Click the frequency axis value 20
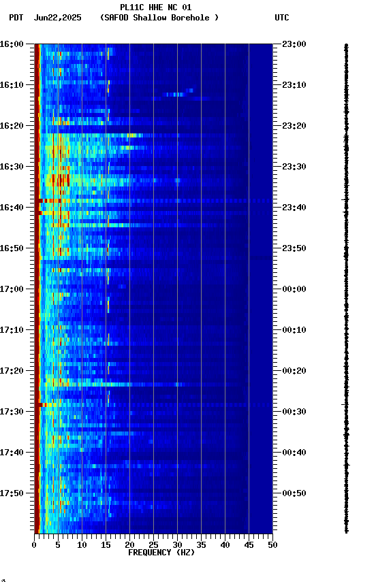376x588 pixels. pyautogui.click(x=129, y=545)
